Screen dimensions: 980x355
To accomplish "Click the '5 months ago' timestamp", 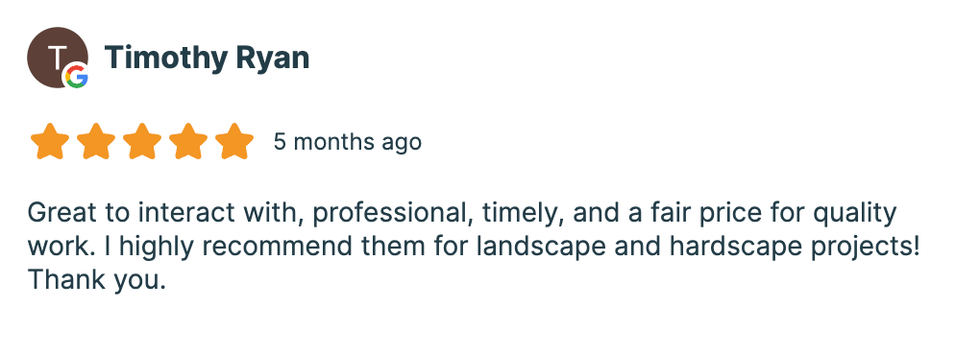I will [x=348, y=142].
